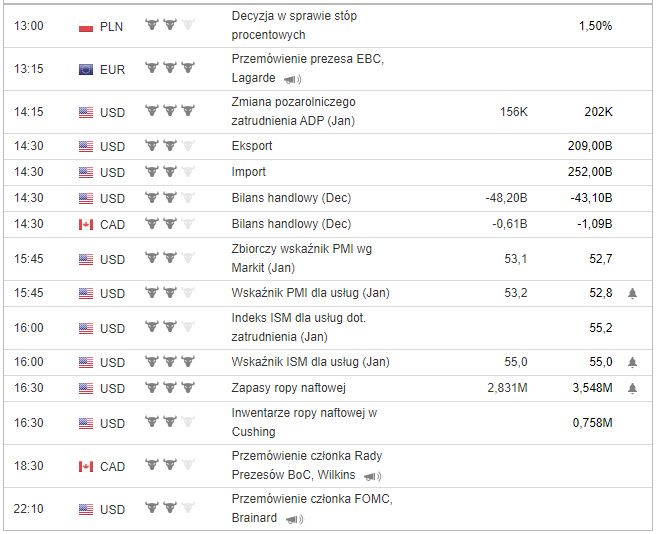Viewport: 658px width, 534px height.
Task: Click the speaker icon beside Wilkins
Action: click(x=372, y=476)
